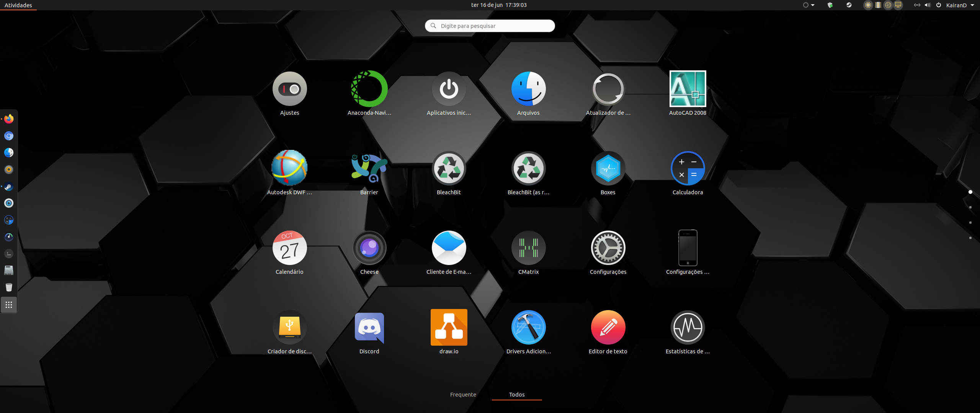Open the Boxes virtualization app
The image size is (980, 413).
[x=608, y=169]
